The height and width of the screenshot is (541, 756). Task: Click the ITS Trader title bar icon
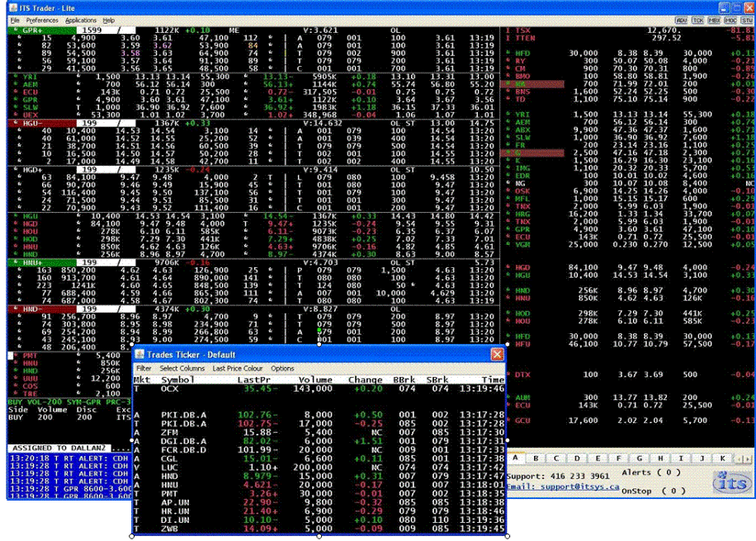(13, 7)
